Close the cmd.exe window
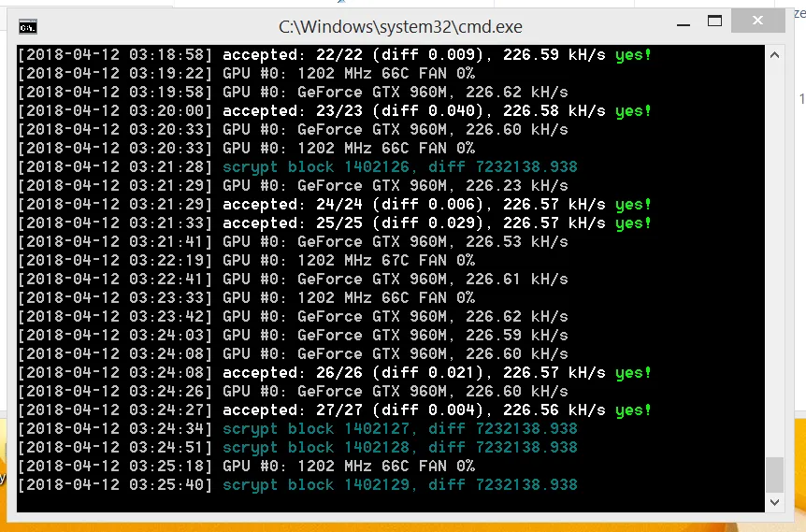The height and width of the screenshot is (532, 806). (x=757, y=21)
